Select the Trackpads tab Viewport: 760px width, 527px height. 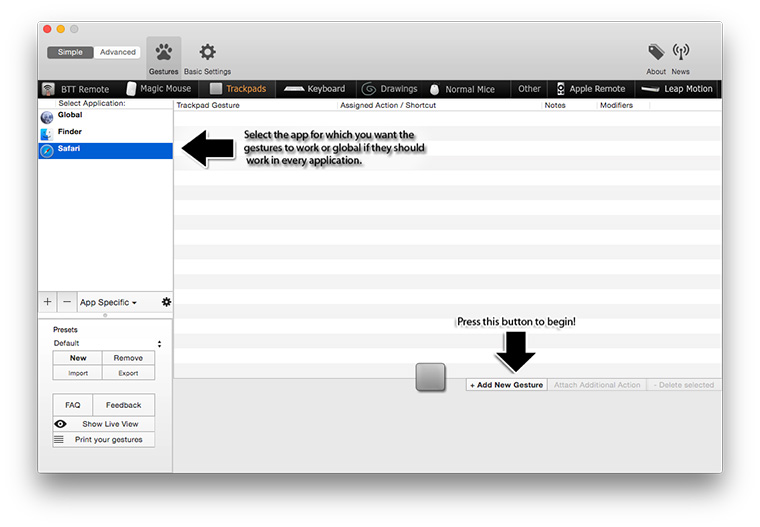point(238,89)
